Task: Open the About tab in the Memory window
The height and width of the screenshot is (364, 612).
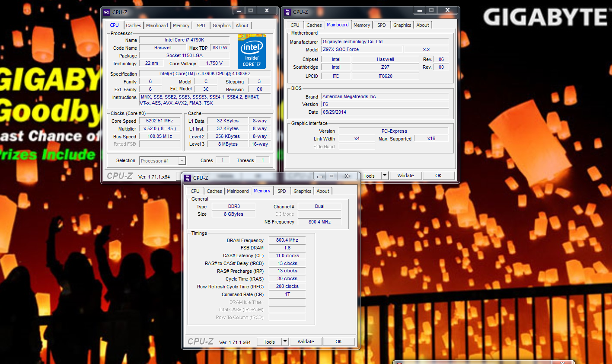Action: coord(323,191)
